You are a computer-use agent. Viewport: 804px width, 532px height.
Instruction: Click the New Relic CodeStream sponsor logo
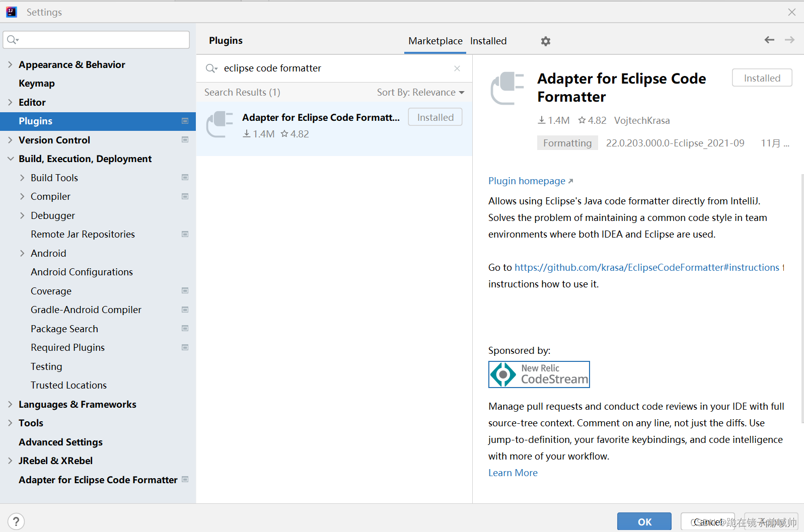[539, 374]
